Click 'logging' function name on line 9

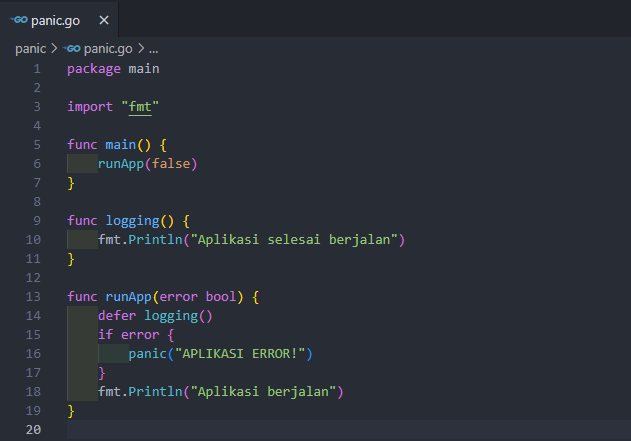[132, 221]
